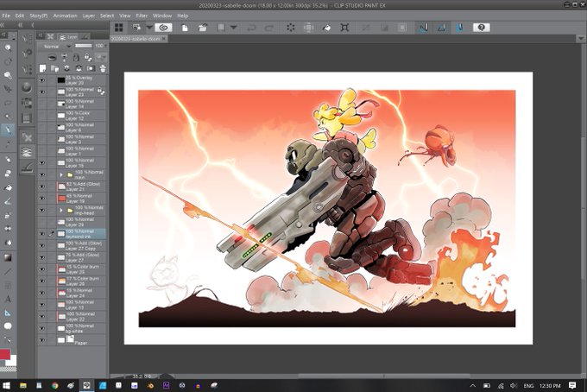Click the Create layer mask icon

[x=91, y=68]
